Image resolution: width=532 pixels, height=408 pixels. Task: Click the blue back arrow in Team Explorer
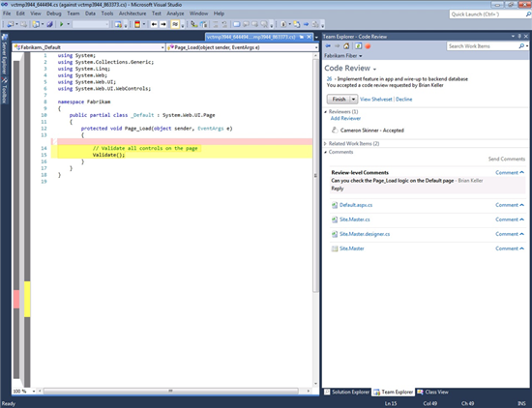[328, 46]
